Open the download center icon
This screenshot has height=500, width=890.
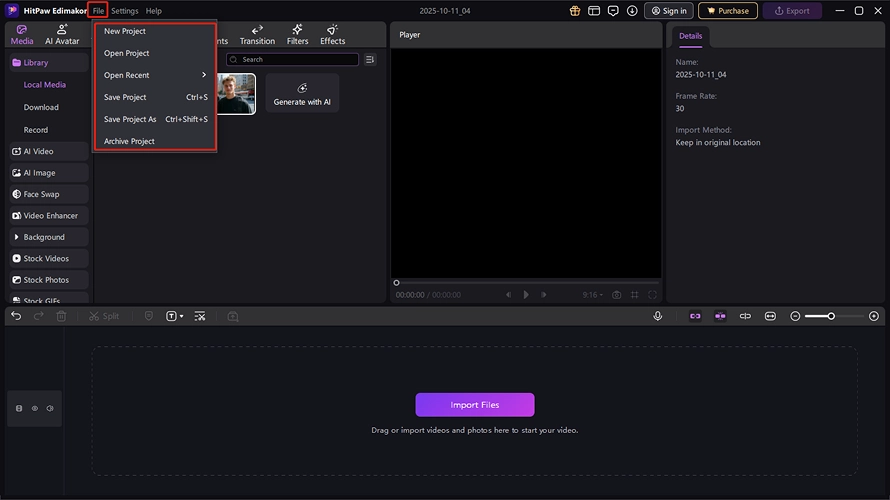[x=632, y=11]
